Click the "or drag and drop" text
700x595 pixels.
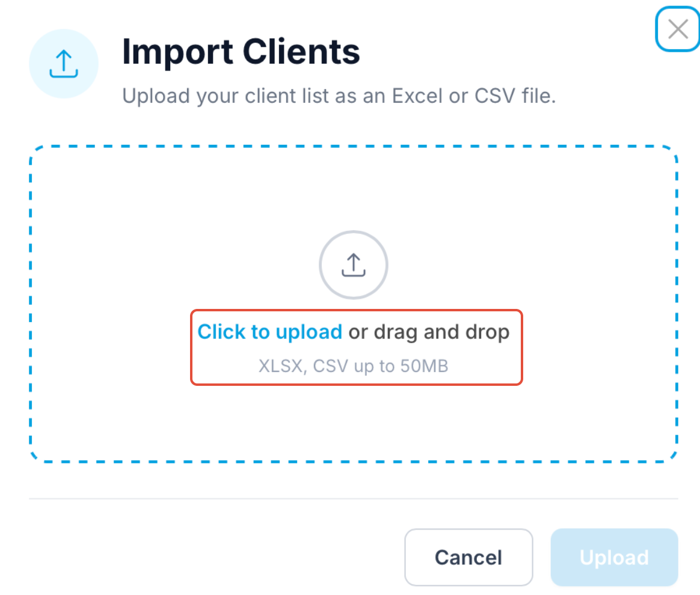429,332
